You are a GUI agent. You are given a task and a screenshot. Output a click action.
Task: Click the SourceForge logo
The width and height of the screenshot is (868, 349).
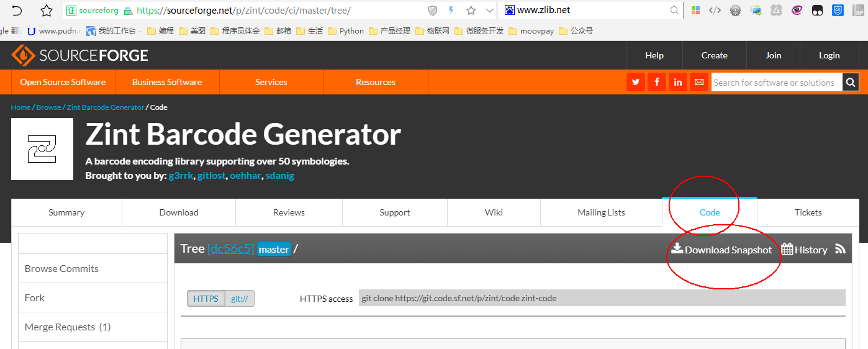tap(79, 56)
